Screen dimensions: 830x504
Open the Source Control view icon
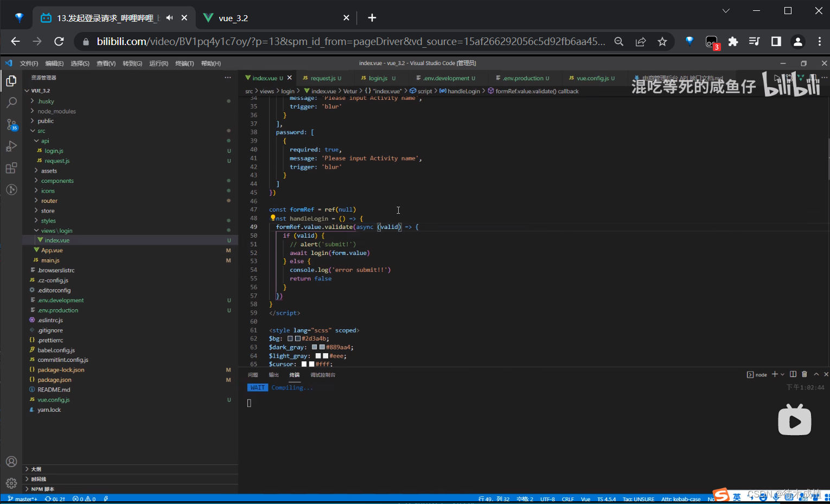(x=11, y=125)
